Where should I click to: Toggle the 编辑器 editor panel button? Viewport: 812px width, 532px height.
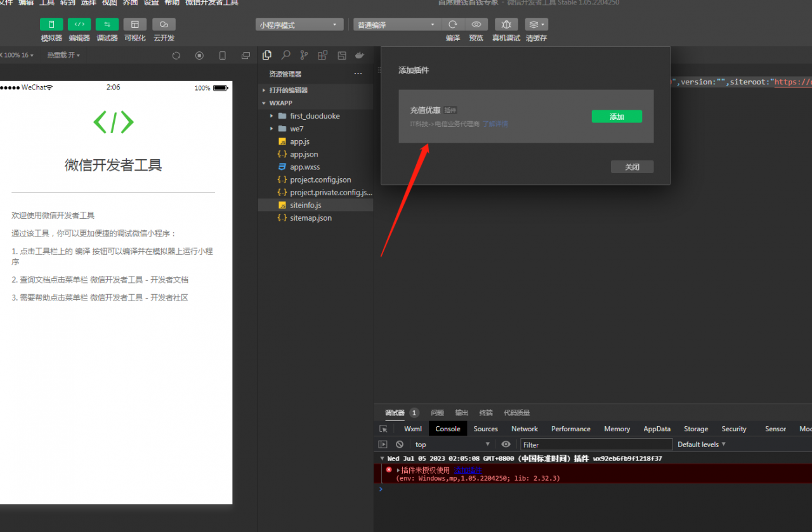[x=79, y=24]
